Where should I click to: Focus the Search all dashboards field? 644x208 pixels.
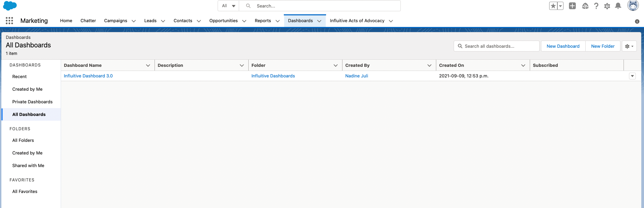pyautogui.click(x=497, y=46)
